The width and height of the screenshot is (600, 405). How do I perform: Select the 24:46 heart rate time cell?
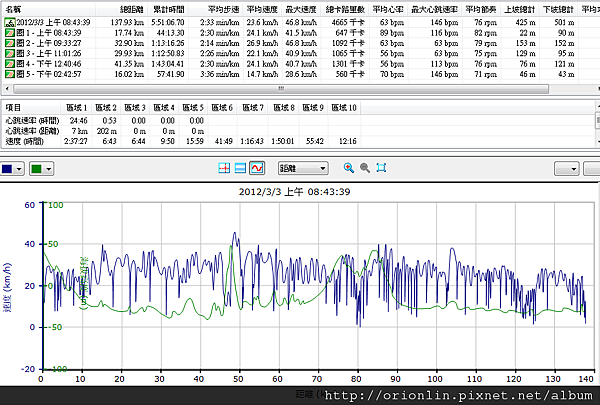pos(79,121)
